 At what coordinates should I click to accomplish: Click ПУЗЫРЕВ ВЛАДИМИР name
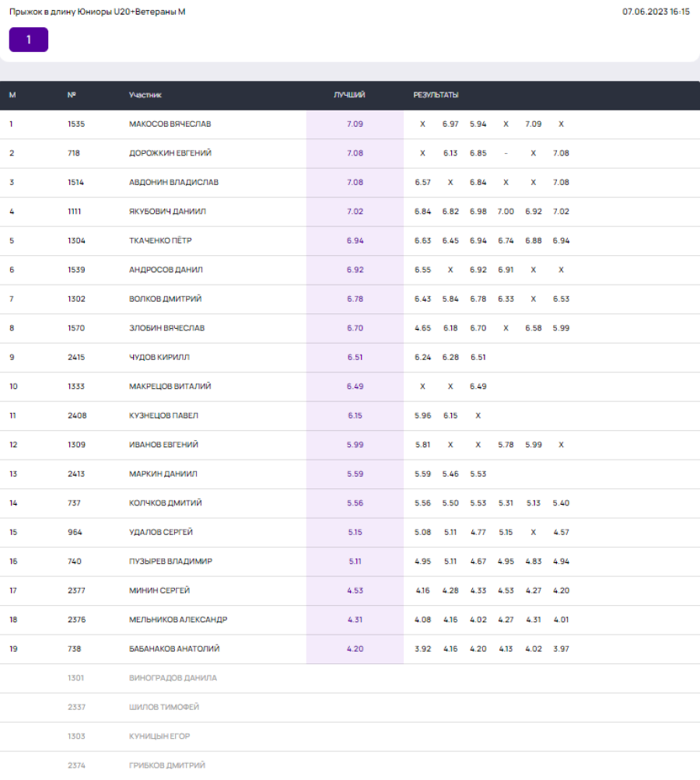(170, 561)
